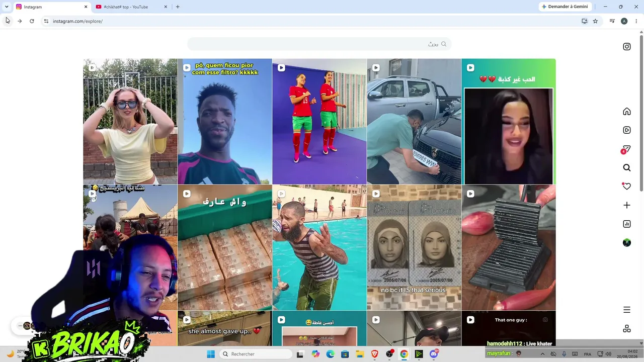Open the microphone tray icon
Screen dimensions: 644x362
[564, 354]
